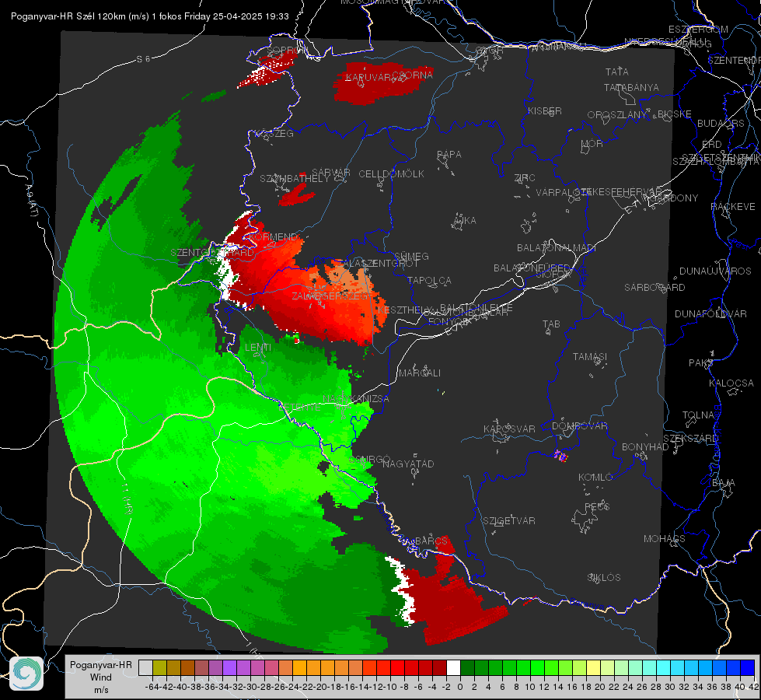This screenshot has height=700, width=761.
Task: Select the ZALAEGERSZEG label
Action: coord(333,296)
